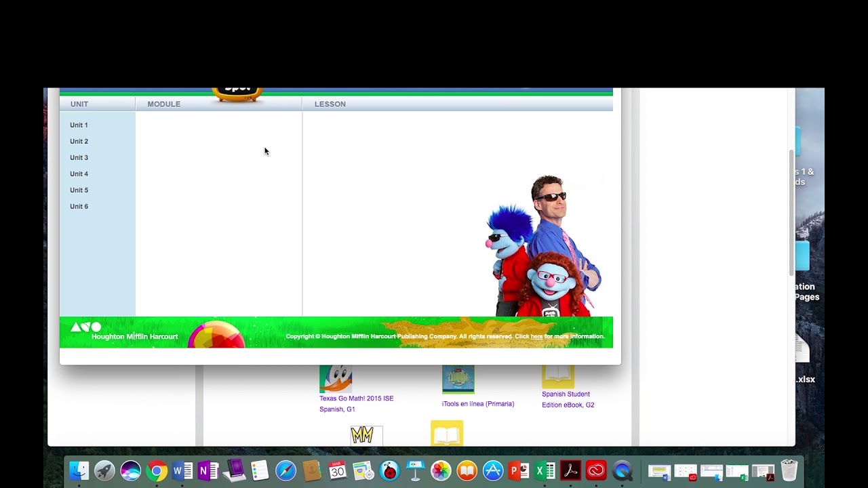
Task: Launch PowerPoint from the Dock
Action: [x=519, y=470]
